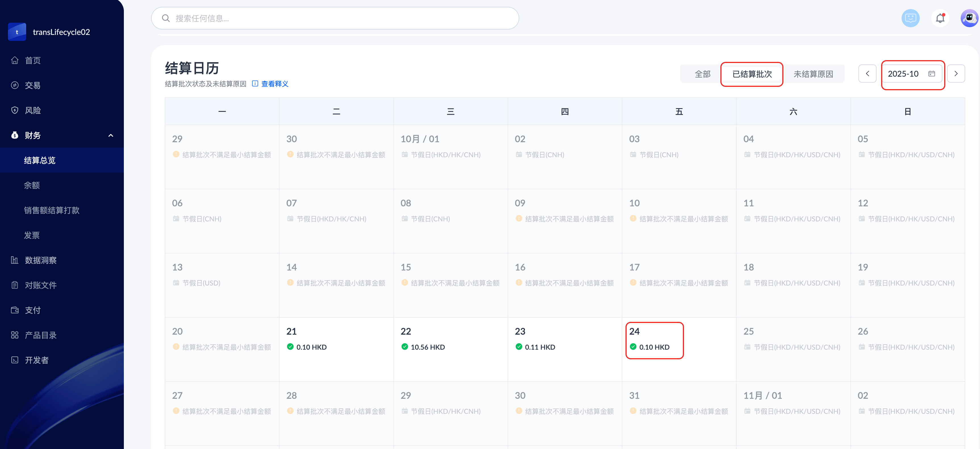Screen dimensions: 980x449
Task: Open the 22nd 10.56 HKD settlement
Action: coord(427,347)
